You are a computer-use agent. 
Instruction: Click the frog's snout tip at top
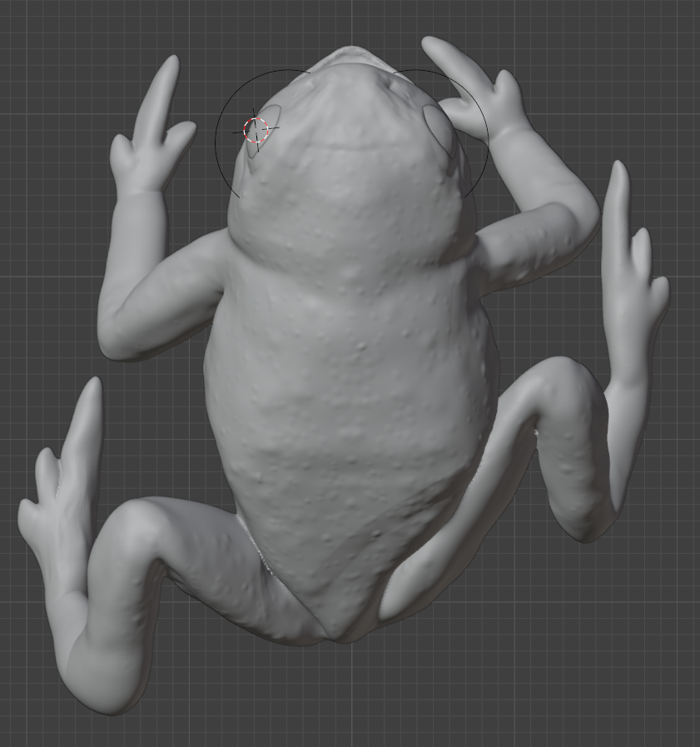(352, 55)
